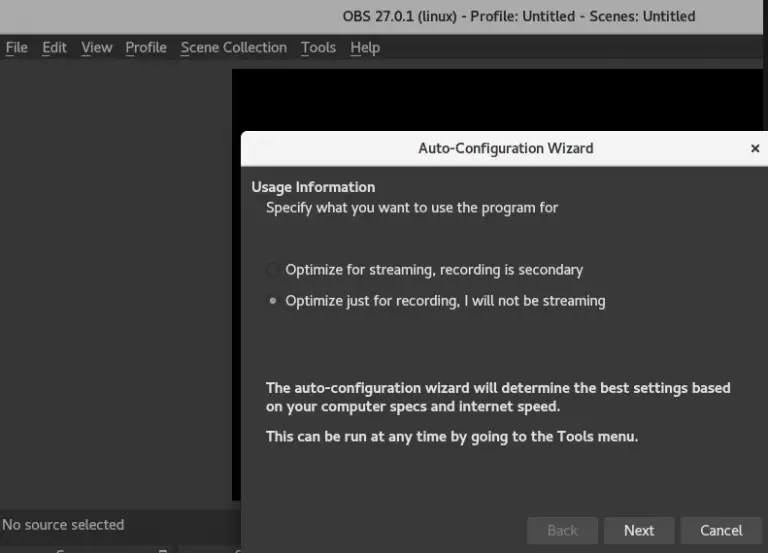Click the disabled Back button
The width and height of the screenshot is (768, 553).
click(x=562, y=530)
